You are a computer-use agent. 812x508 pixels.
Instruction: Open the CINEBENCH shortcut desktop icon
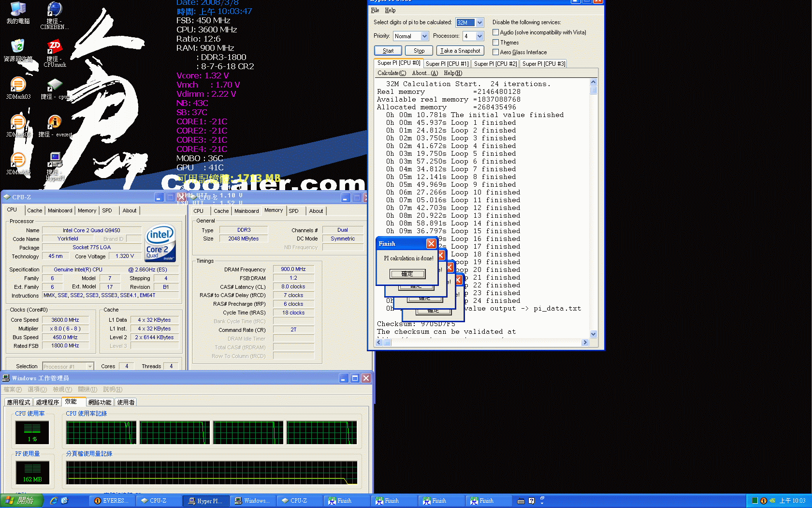54,15
